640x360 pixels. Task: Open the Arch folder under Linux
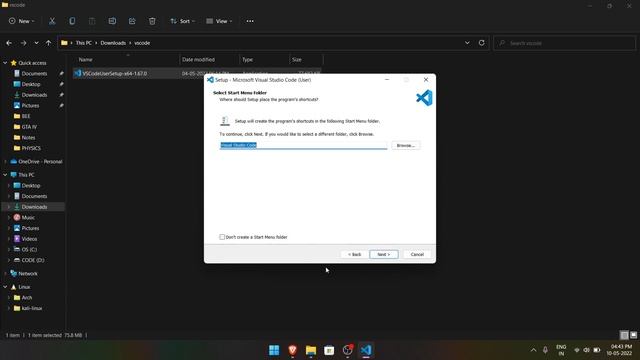tap(27, 298)
